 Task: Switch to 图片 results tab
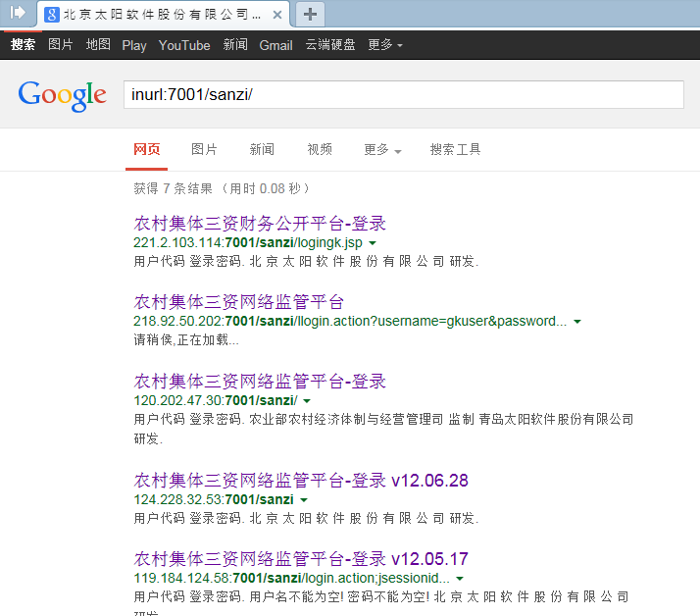(204, 149)
